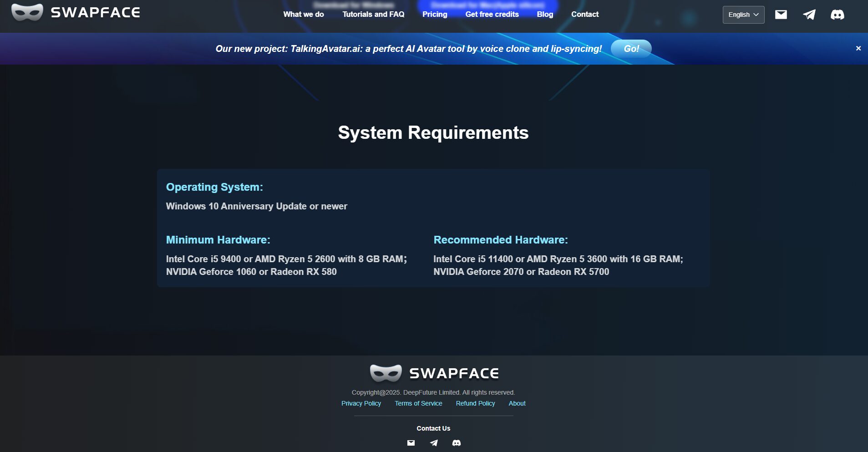Open the Privacy Policy link
The height and width of the screenshot is (452, 868).
point(360,403)
